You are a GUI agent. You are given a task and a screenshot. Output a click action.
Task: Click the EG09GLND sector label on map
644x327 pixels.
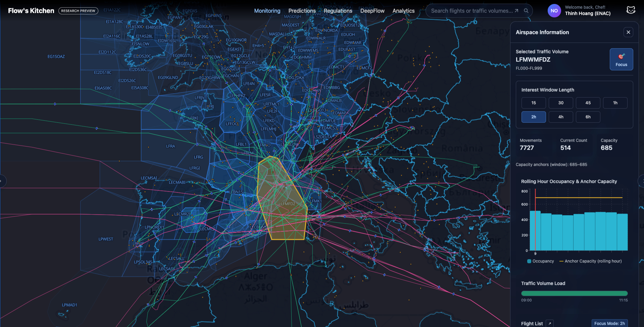(x=168, y=77)
